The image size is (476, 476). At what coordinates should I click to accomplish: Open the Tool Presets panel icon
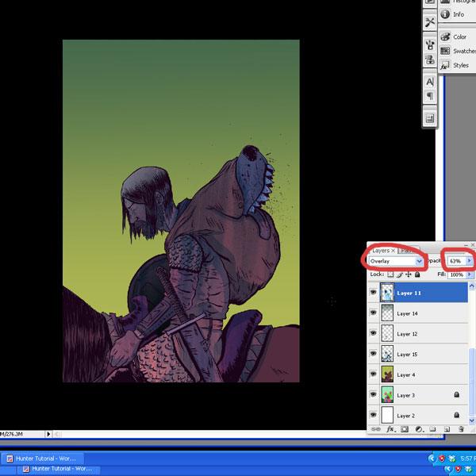click(x=430, y=22)
